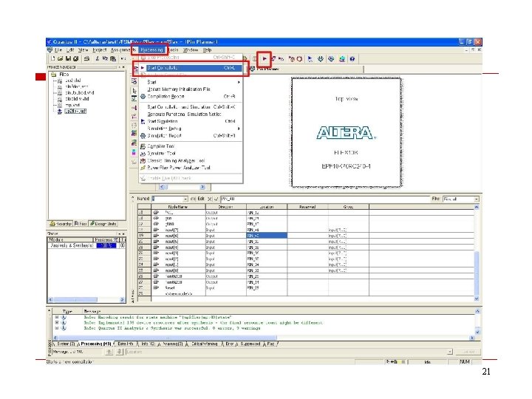
Task: Click the pin table vertical scrollbar
Action: tap(477, 253)
